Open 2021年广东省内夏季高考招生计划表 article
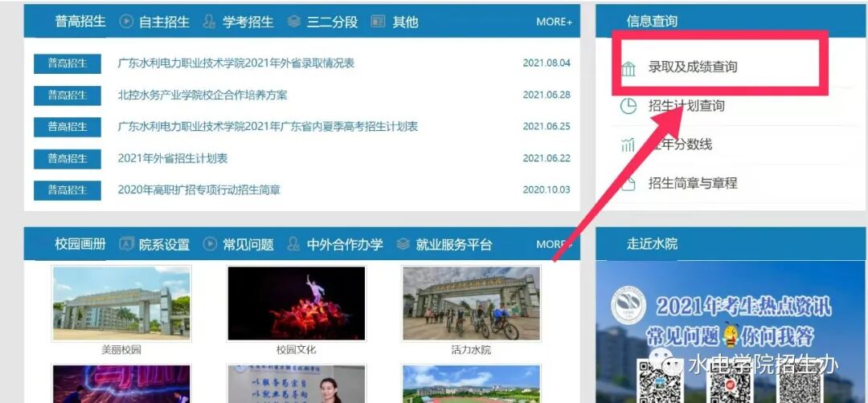The width and height of the screenshot is (868, 403). pyautogui.click(x=268, y=127)
